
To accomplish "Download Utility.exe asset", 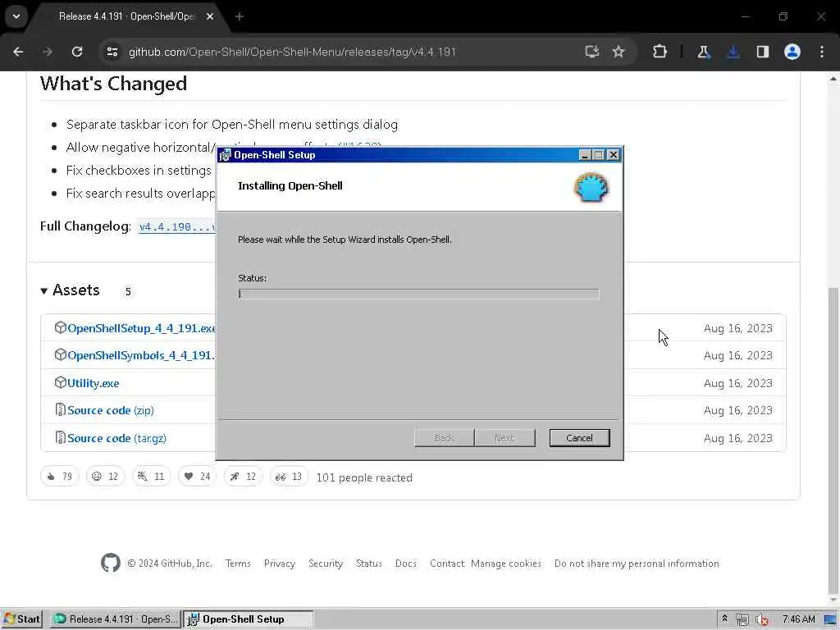I will point(94,384).
